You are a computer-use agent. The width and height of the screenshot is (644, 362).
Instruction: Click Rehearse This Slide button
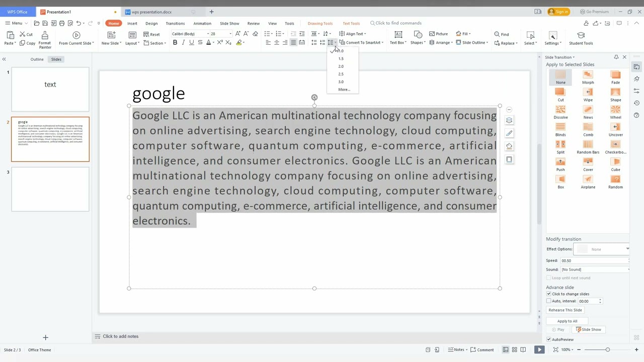pos(565,310)
